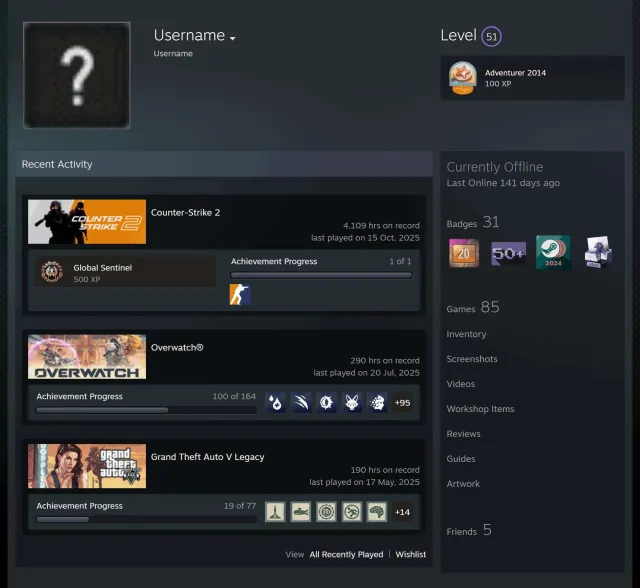
Task: Click "100 of 164" achievement count
Action: pyautogui.click(x=234, y=396)
